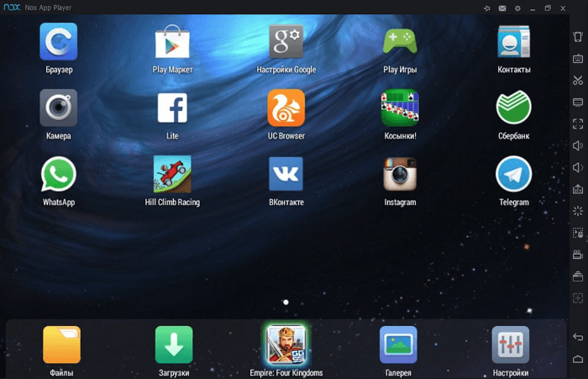The height and width of the screenshot is (379, 588).
Task: Open the Браузер app
Action: [59, 42]
